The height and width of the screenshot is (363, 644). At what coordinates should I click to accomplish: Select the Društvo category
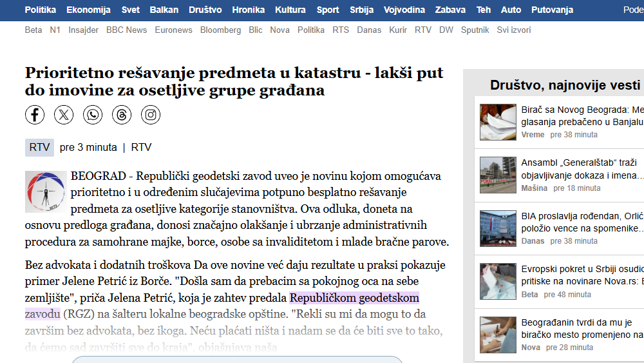205,10
